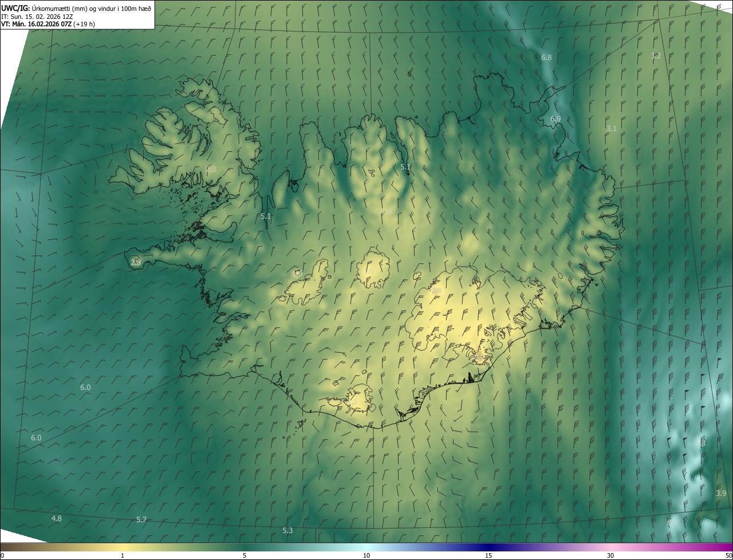Click the '3.9' value label on the map
This screenshot has height=560, width=733.
tap(721, 494)
